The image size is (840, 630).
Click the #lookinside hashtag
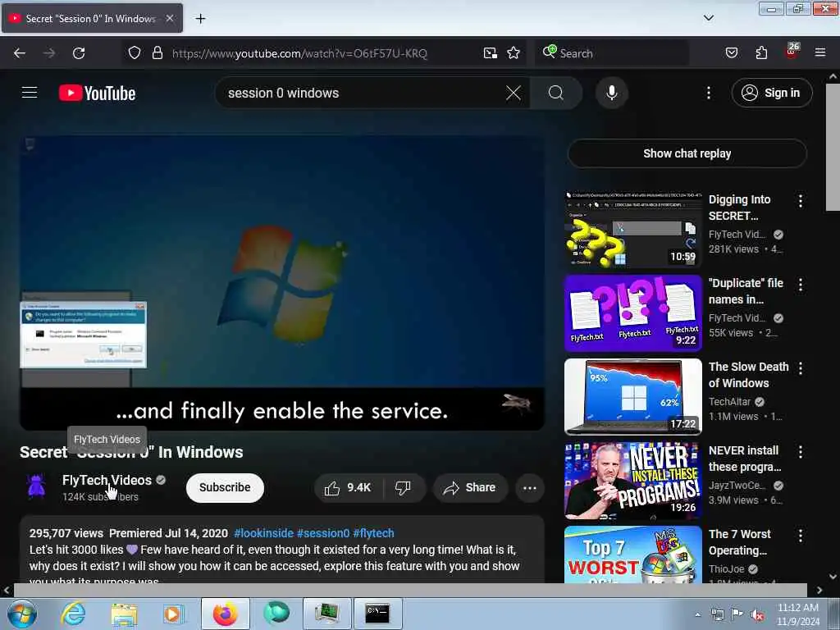263,533
